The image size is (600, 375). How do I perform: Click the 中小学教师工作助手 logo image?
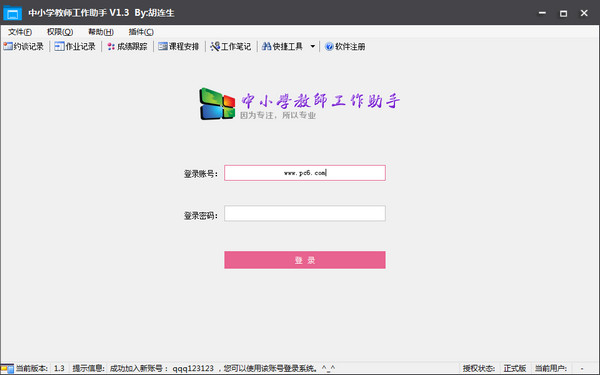(299, 104)
